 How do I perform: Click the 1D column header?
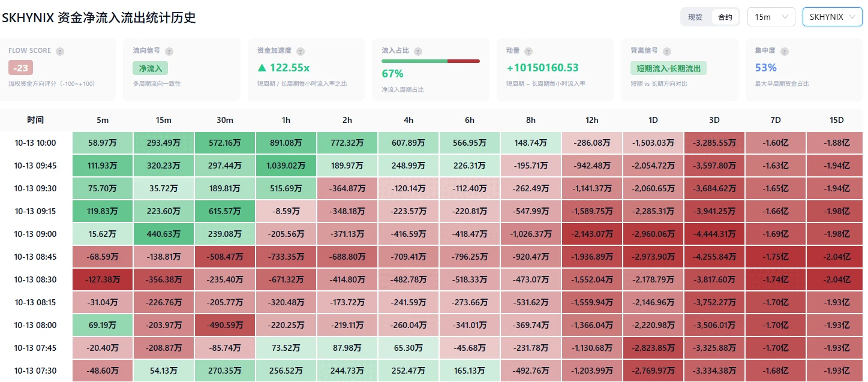point(653,120)
